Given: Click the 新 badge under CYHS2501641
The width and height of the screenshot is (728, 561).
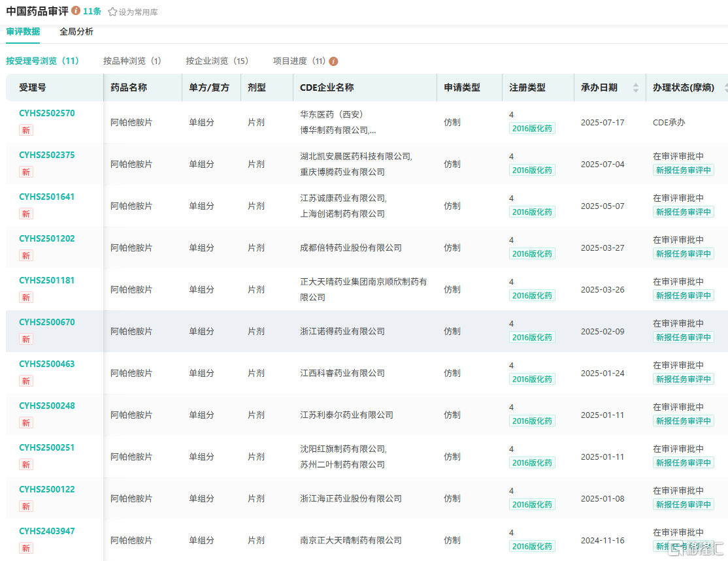Looking at the screenshot, I should (26, 214).
